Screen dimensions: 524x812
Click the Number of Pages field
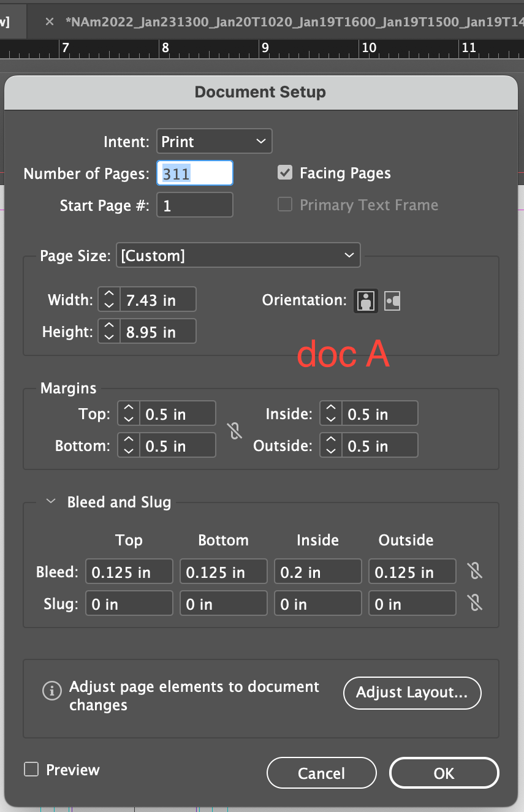point(194,173)
